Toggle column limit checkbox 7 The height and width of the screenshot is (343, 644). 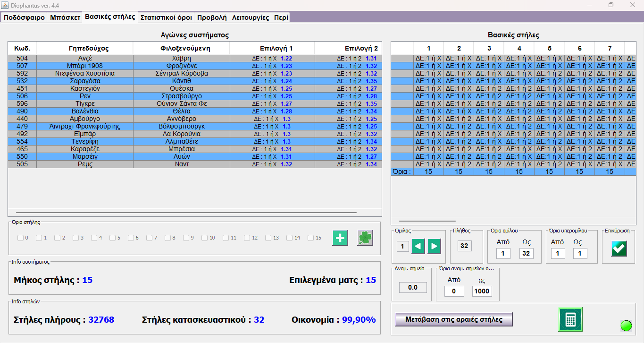pyautogui.click(x=150, y=238)
